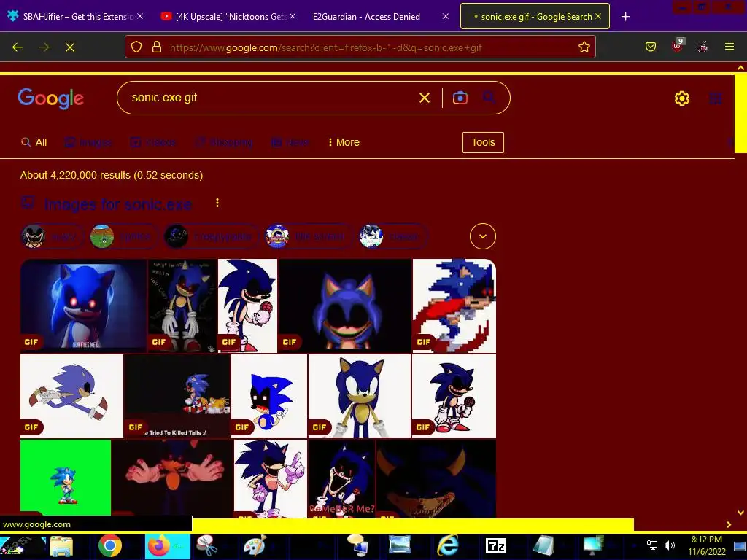Image resolution: width=747 pixels, height=560 pixels.
Task: Open the pixel-art running Sonic.exe GIF
Action: [x=454, y=306]
